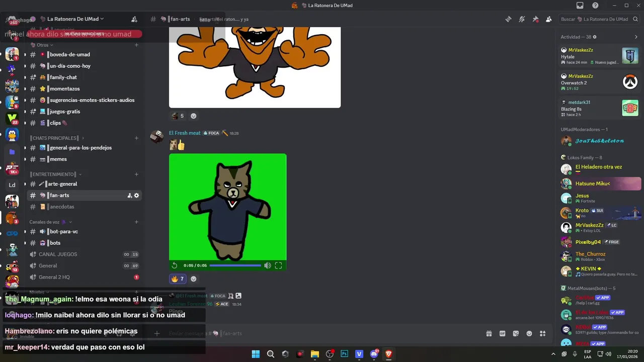This screenshot has width=644, height=362.
Task: Open general-para-los-pendejos channel
Action: coord(84,148)
